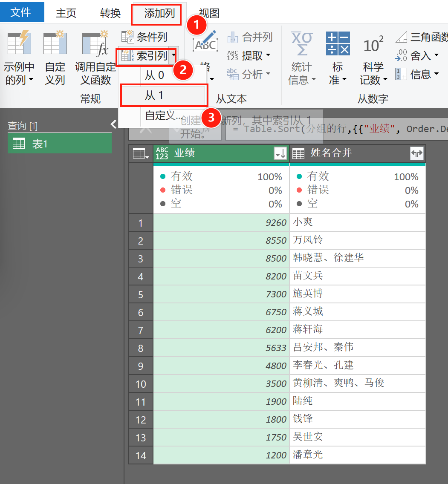Open the 文件 menu tab
Image resolution: width=448 pixels, height=484 pixels.
[22, 12]
